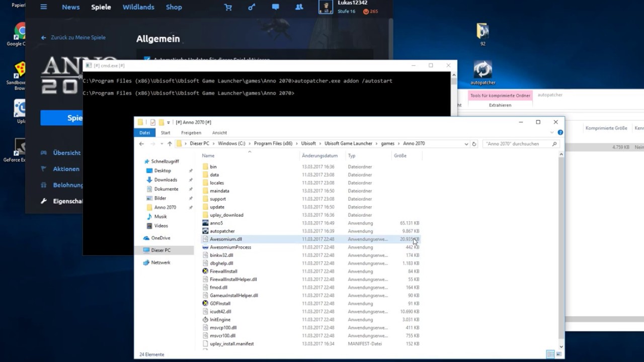Open the Uplay key activation icon
The image size is (644, 362).
(x=252, y=7)
